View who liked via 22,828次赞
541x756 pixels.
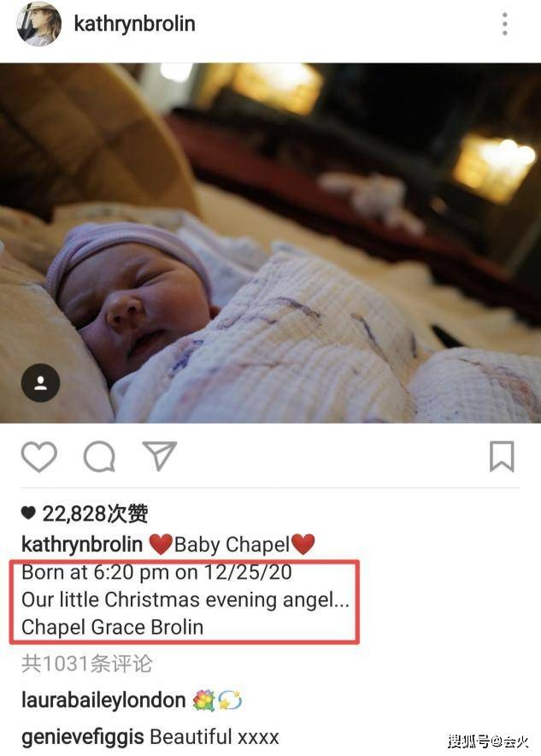pos(95,513)
